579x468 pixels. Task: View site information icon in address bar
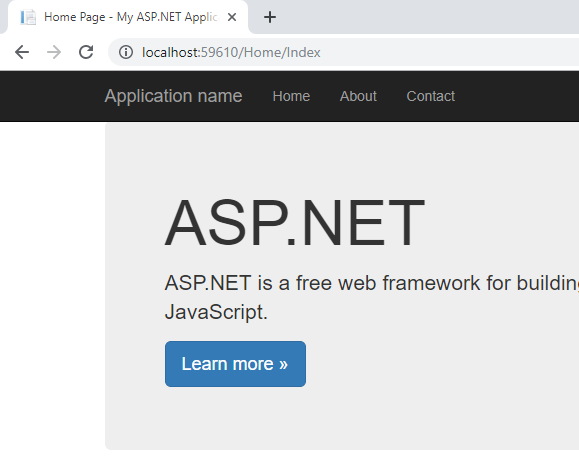[126, 52]
